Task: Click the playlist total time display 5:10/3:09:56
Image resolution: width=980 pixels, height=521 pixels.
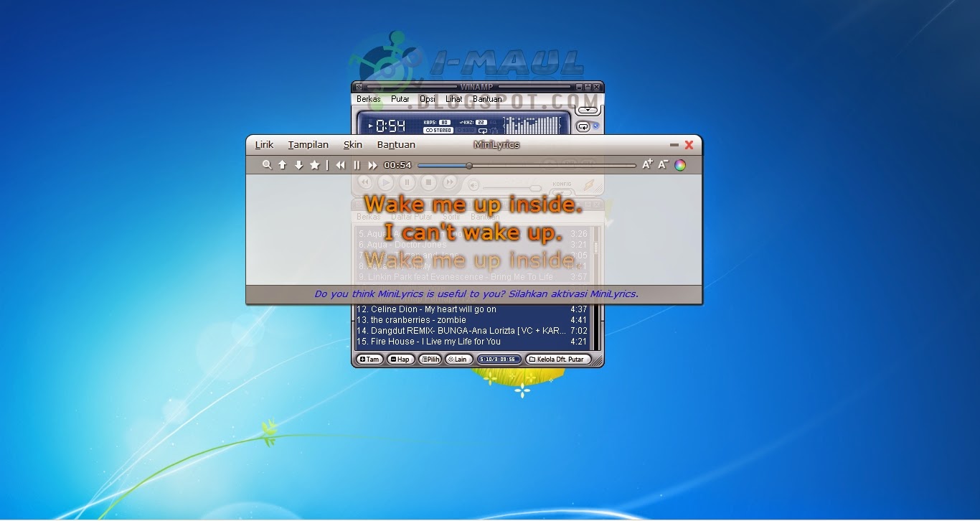Action: click(498, 360)
